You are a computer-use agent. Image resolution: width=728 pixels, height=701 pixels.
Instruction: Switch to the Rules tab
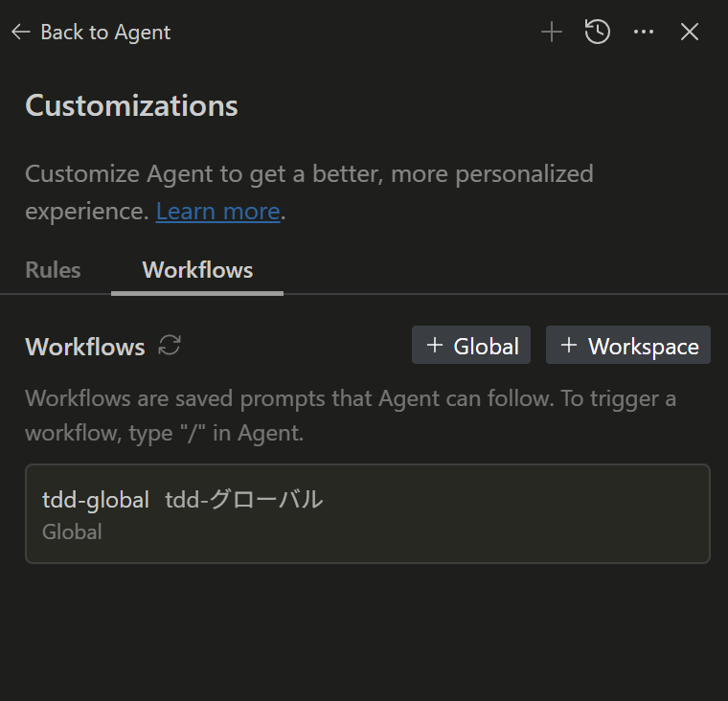pos(53,270)
